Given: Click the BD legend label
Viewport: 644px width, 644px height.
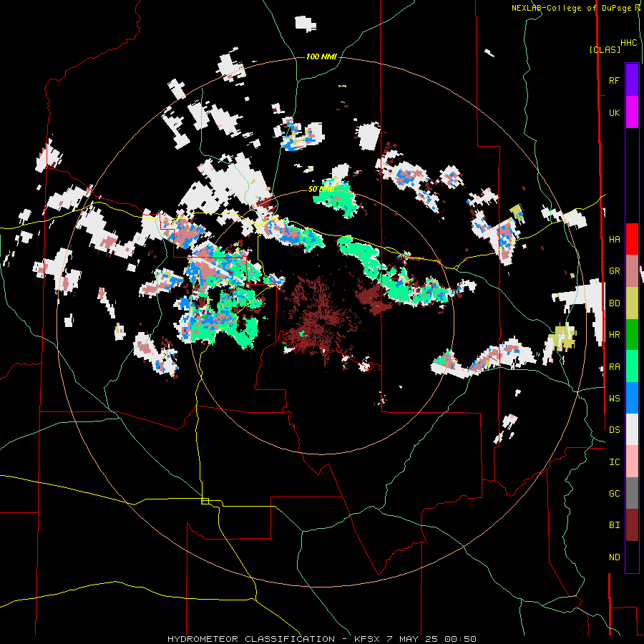Looking at the screenshot, I should tap(614, 303).
